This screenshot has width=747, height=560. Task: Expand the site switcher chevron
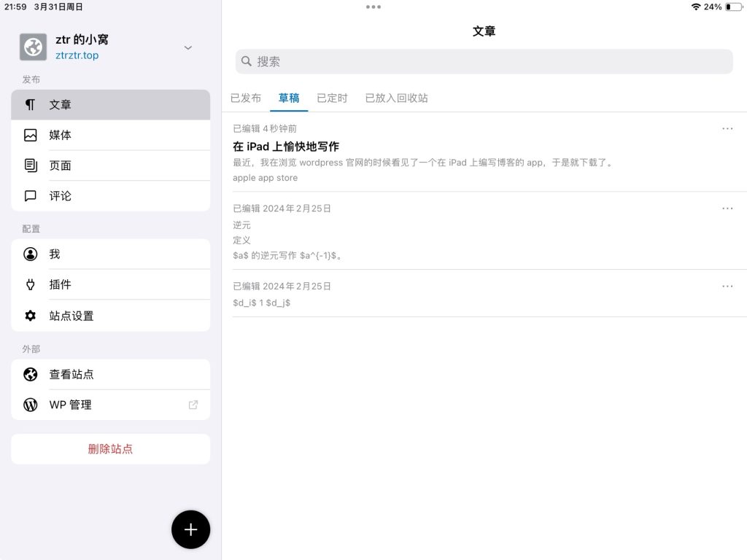(187, 47)
